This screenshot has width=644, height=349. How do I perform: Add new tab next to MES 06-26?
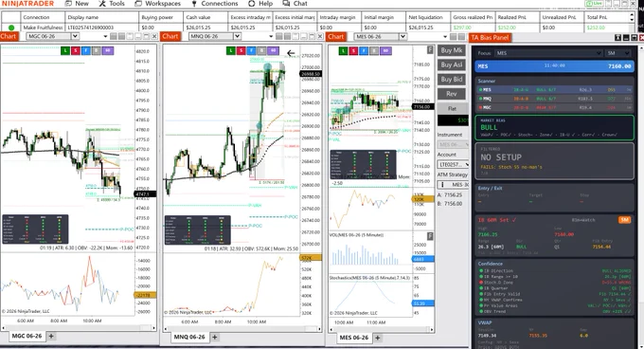pos(378,338)
